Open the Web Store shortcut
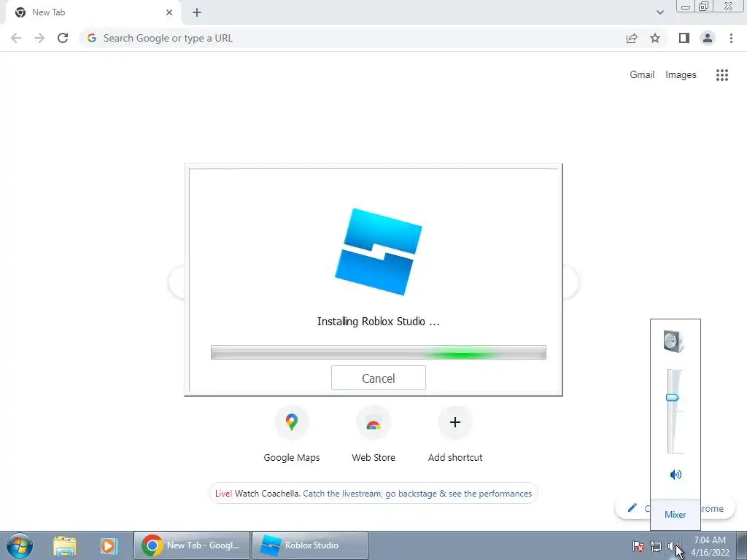 point(373,434)
